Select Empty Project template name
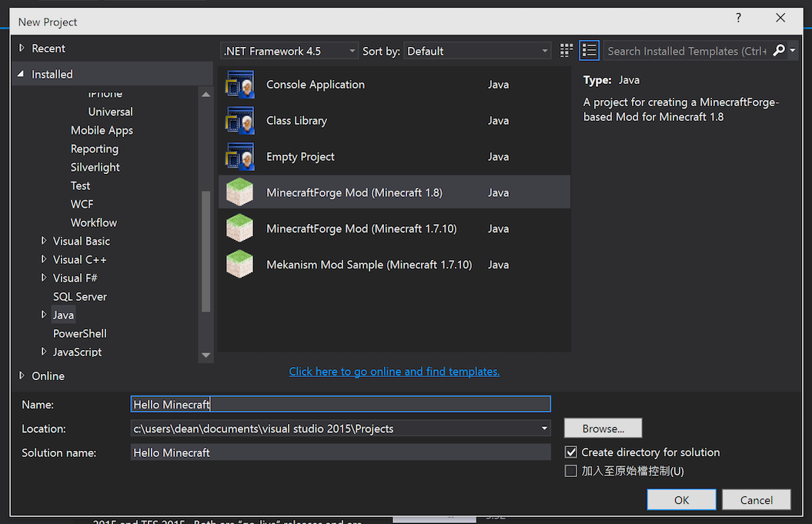 [x=300, y=156]
